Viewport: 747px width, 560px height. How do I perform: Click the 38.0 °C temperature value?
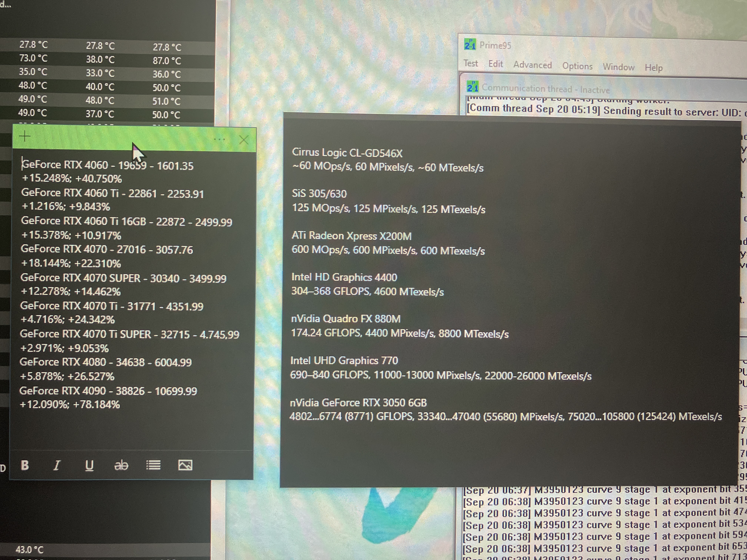(x=100, y=59)
